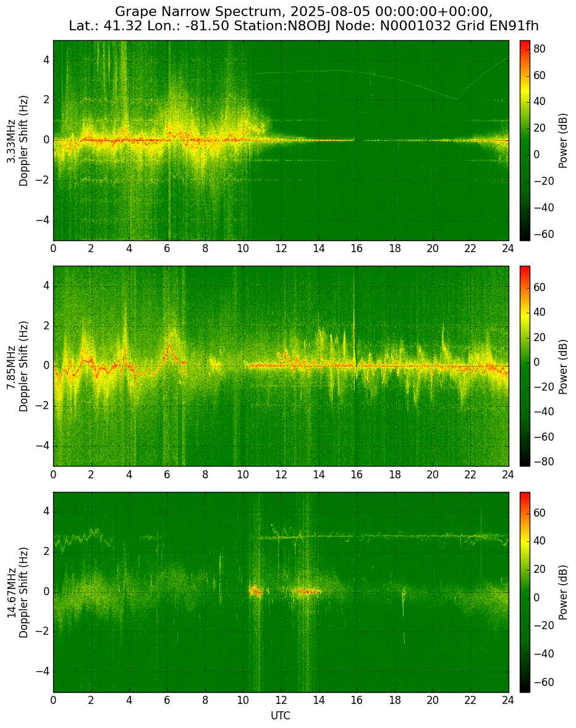Click the 16 UTC tick of middle plot
This screenshot has height=728, width=576.
tap(357, 475)
